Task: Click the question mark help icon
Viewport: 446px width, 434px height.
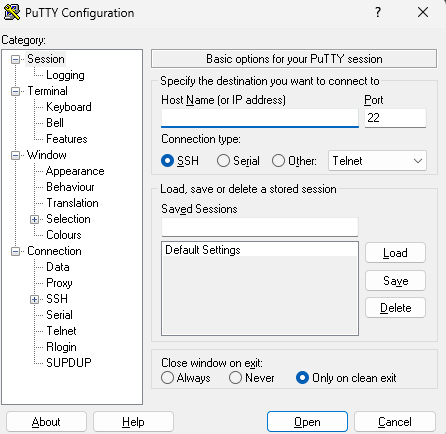Action: [x=378, y=12]
